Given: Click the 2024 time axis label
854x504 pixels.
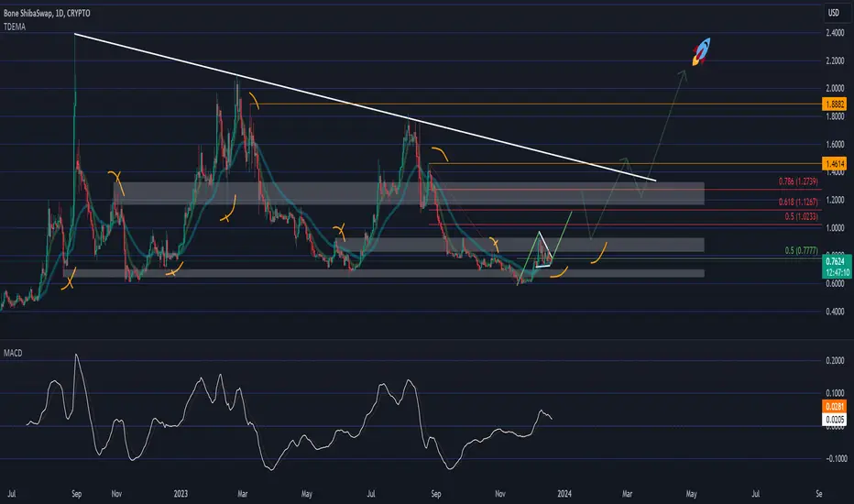Looking at the screenshot, I should pyautogui.click(x=564, y=494).
